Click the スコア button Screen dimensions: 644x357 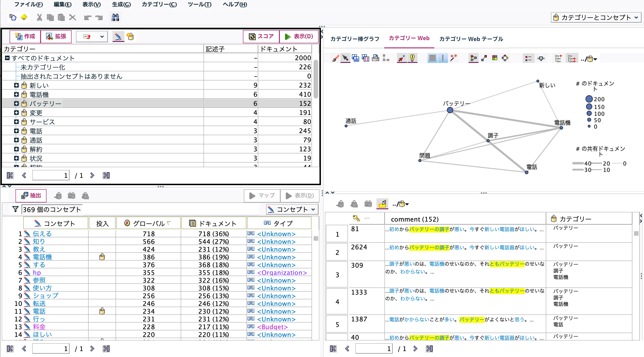click(x=261, y=36)
